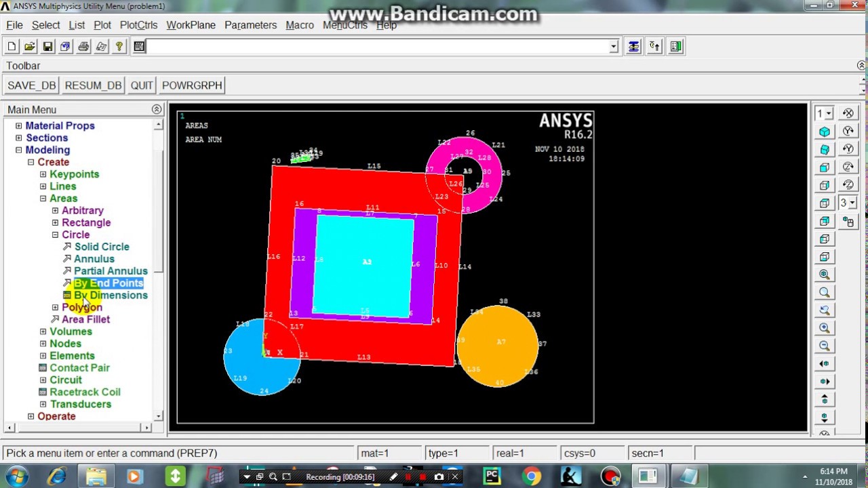Click the Save Analysis disk icon
The width and height of the screenshot is (868, 488).
(x=47, y=46)
